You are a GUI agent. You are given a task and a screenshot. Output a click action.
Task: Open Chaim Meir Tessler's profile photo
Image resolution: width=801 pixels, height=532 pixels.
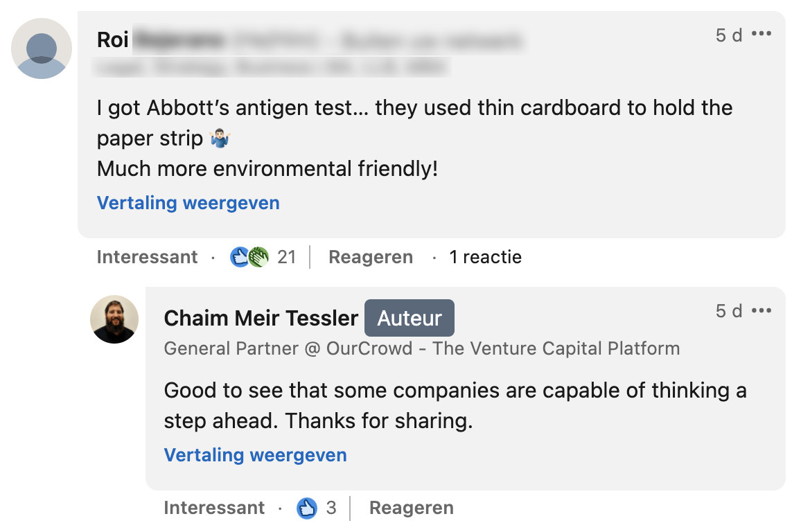(x=114, y=319)
